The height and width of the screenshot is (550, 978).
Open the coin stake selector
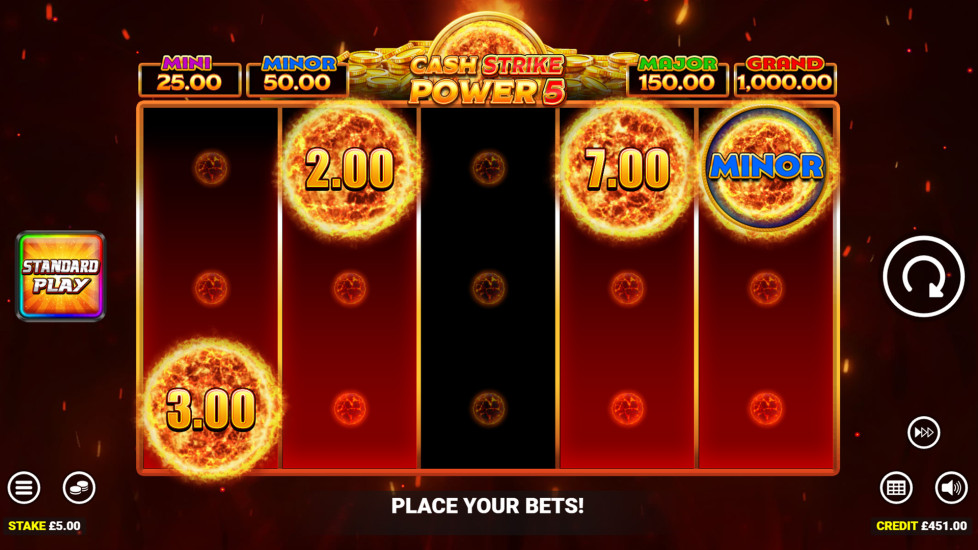(x=79, y=487)
